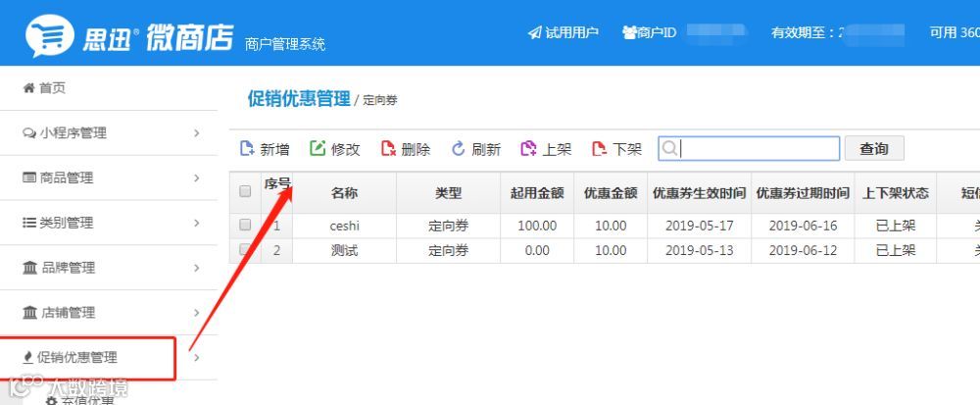Click the 类型 column header
Screen dimensions: 980x405
448,192
